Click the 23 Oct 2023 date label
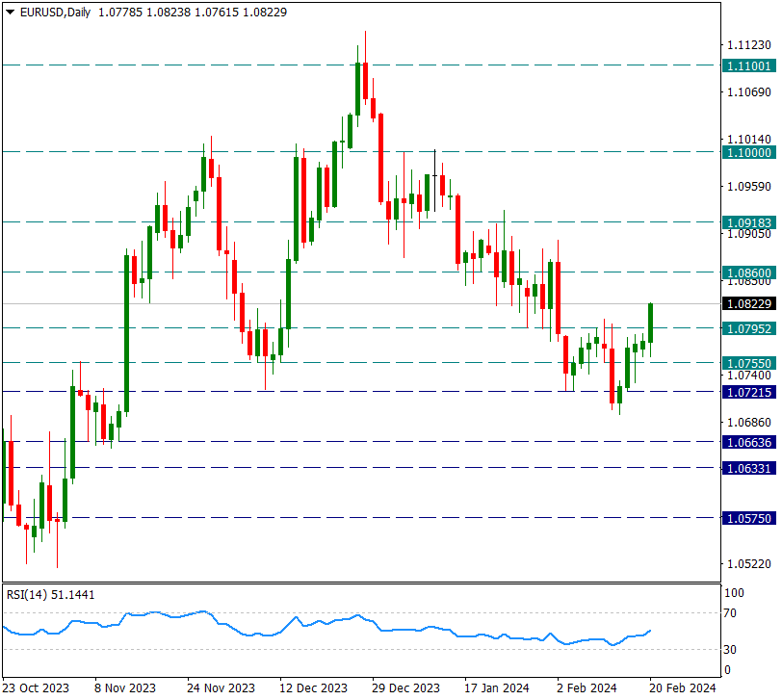 point(36,688)
